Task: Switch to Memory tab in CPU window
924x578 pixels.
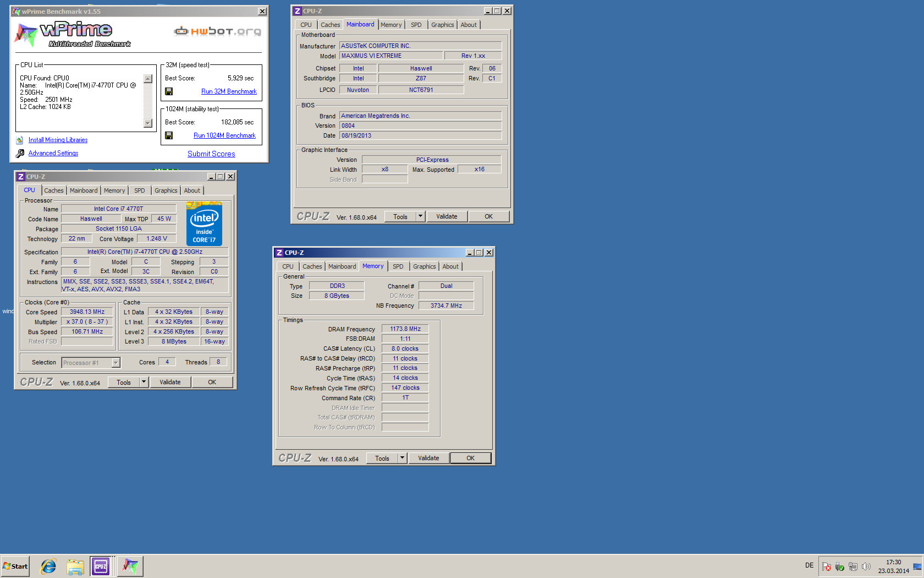Action: [x=114, y=190]
